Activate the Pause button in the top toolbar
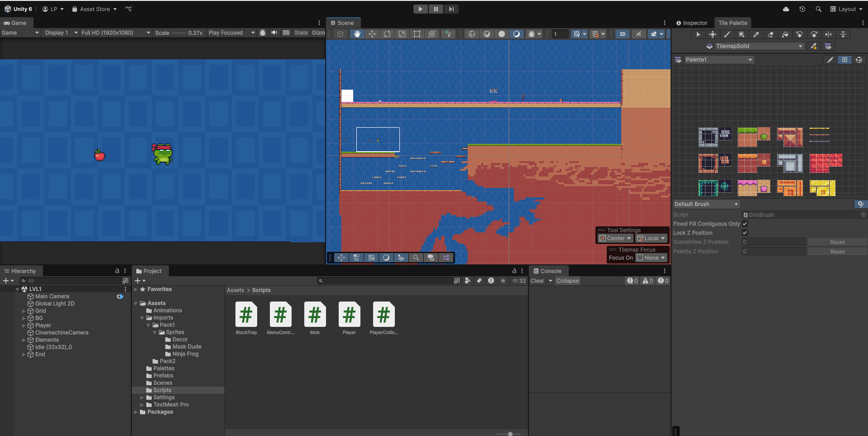 point(436,9)
